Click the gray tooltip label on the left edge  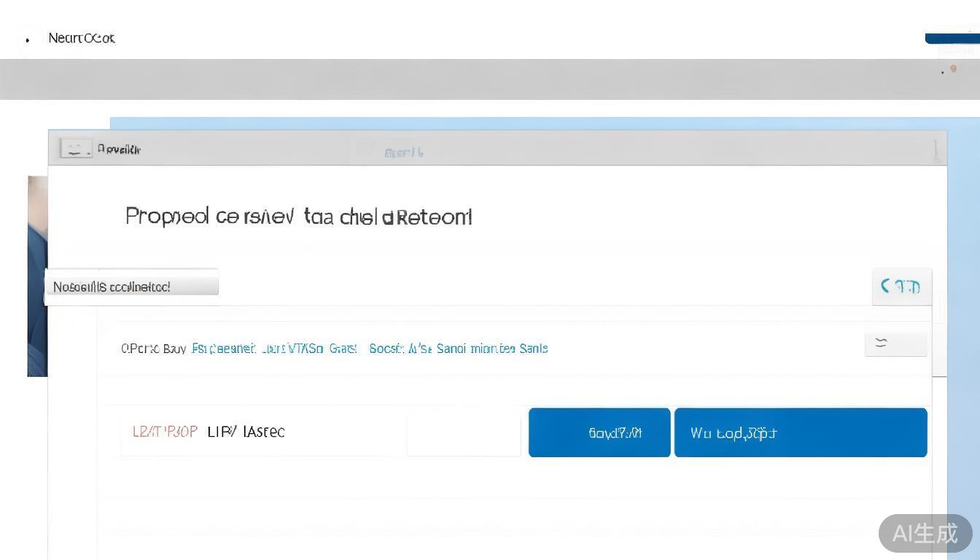click(x=131, y=287)
